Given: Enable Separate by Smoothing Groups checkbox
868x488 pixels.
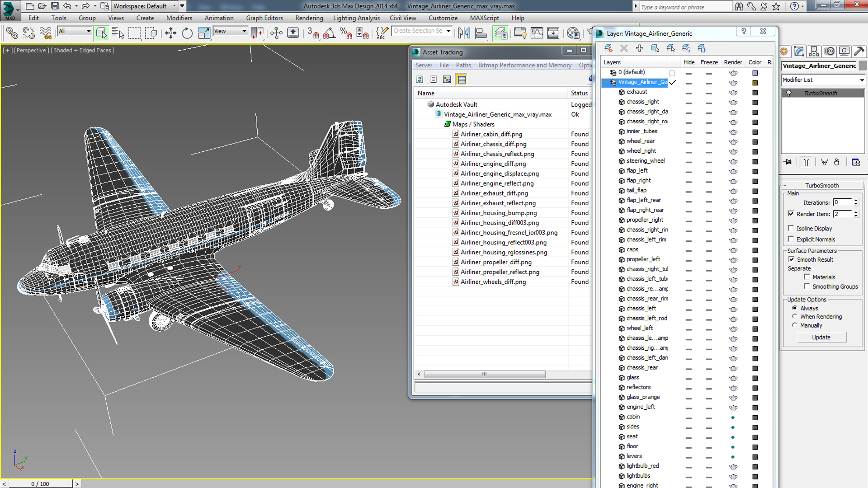Looking at the screenshot, I should [807, 286].
